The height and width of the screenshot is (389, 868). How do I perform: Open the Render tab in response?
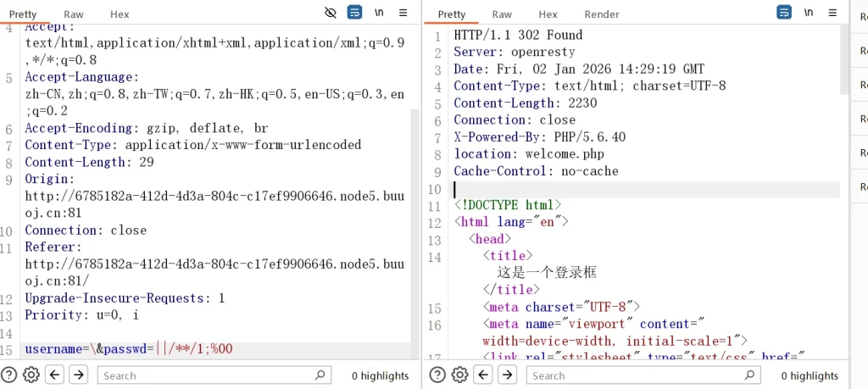click(602, 14)
